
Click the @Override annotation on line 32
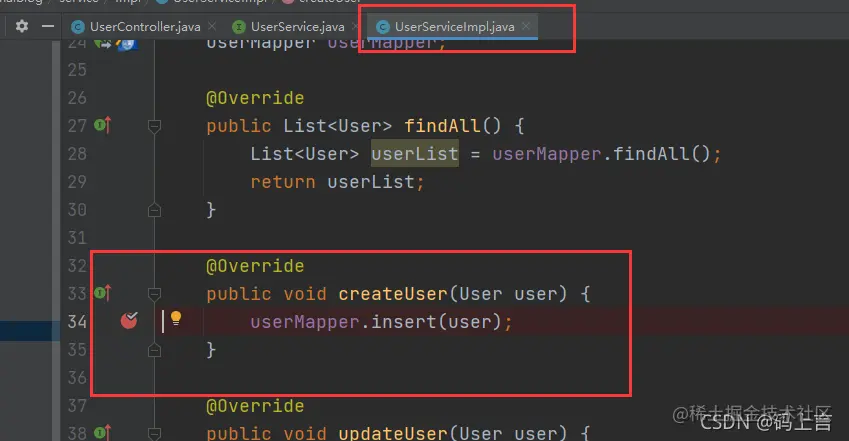255,266
